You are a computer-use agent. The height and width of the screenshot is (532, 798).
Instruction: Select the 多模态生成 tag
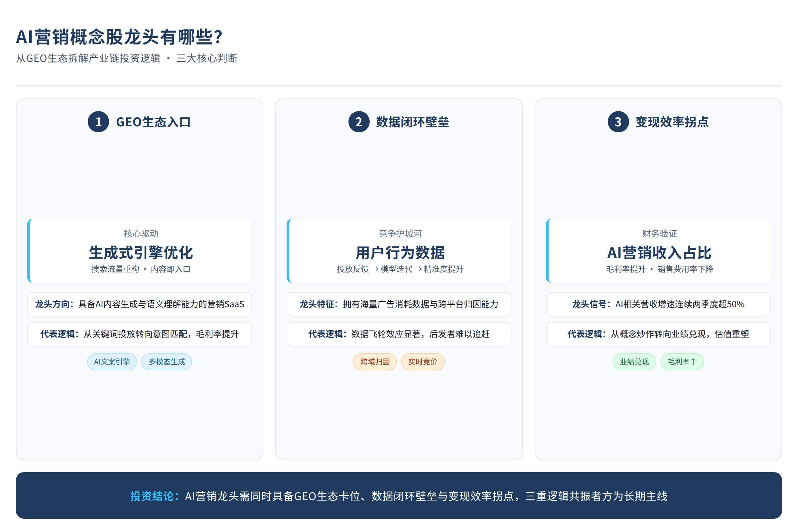[x=167, y=362]
